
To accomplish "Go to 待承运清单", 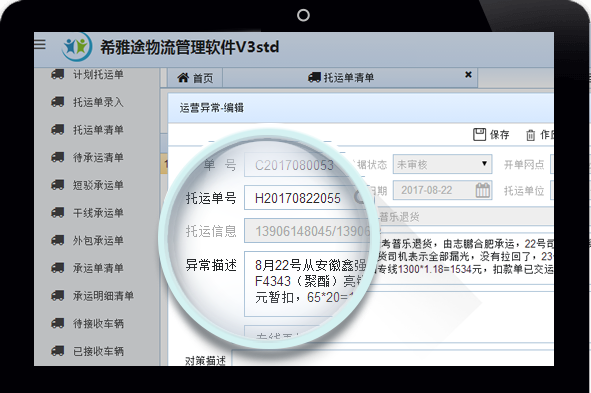I will pos(98,158).
